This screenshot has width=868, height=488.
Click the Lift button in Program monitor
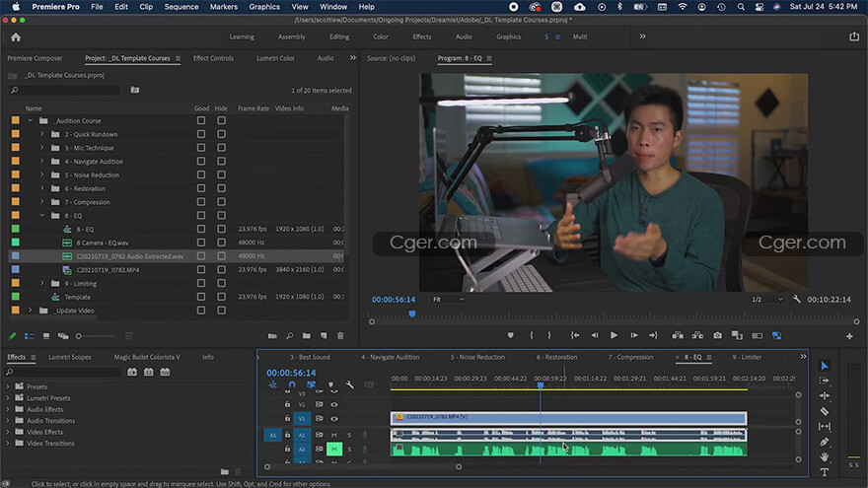(x=678, y=335)
